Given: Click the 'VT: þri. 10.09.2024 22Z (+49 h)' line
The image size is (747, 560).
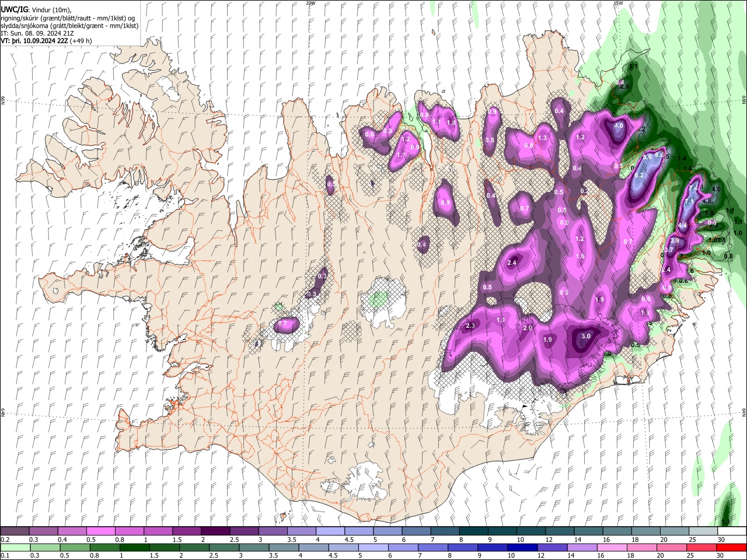Looking at the screenshot, I should coord(46,41).
